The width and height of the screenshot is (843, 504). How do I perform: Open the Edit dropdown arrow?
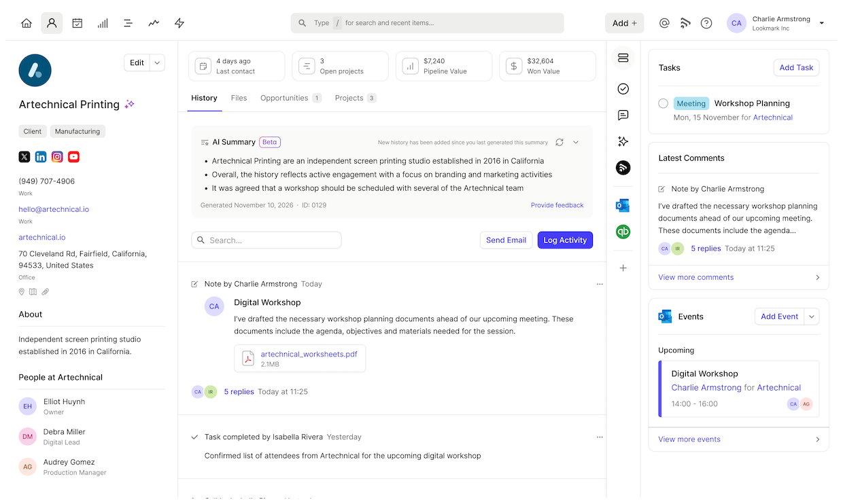(156, 62)
